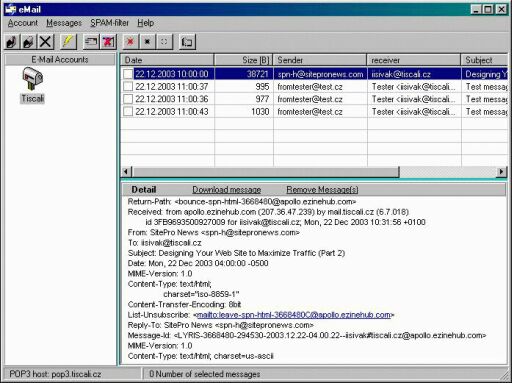Viewport: 512px width, 383px height.
Task: Click the eMail title bar application icon
Action: click(11, 9)
